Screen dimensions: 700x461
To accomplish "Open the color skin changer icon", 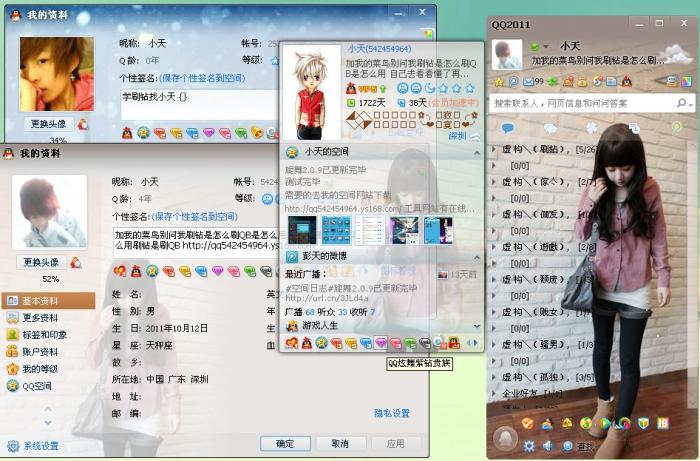I will [x=686, y=81].
